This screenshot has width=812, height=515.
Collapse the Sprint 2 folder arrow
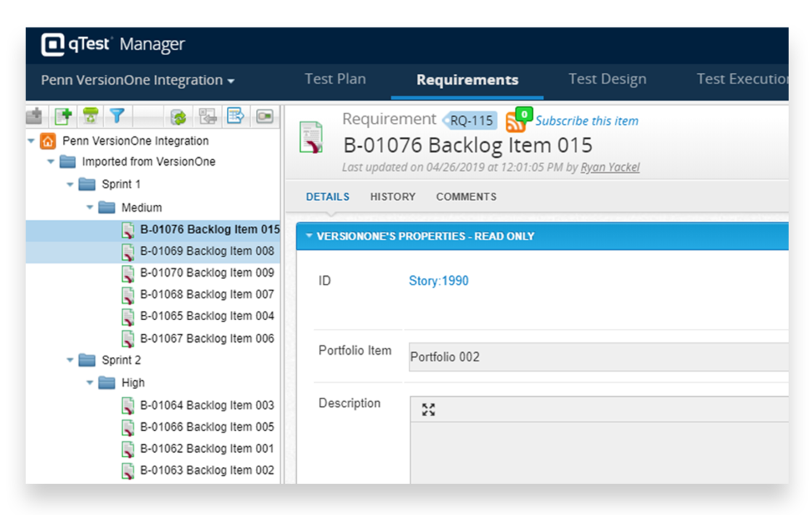pos(70,360)
